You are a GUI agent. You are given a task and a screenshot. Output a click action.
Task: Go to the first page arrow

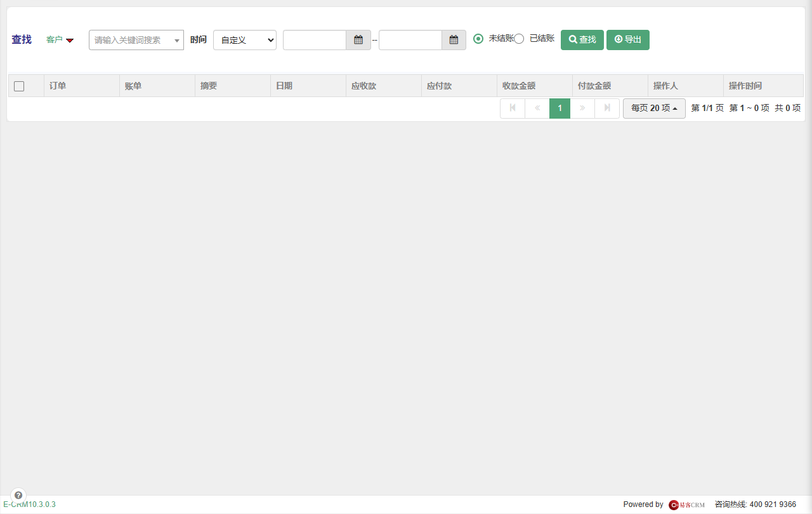coord(513,109)
